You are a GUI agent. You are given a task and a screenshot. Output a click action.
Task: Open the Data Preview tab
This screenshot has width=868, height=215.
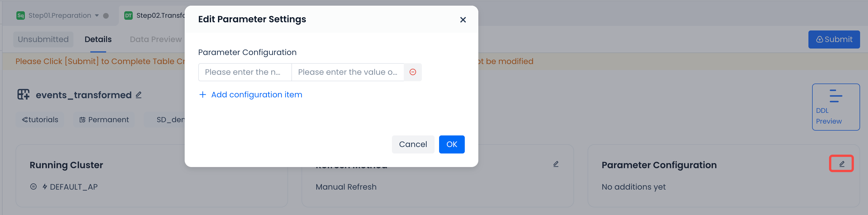(155, 40)
